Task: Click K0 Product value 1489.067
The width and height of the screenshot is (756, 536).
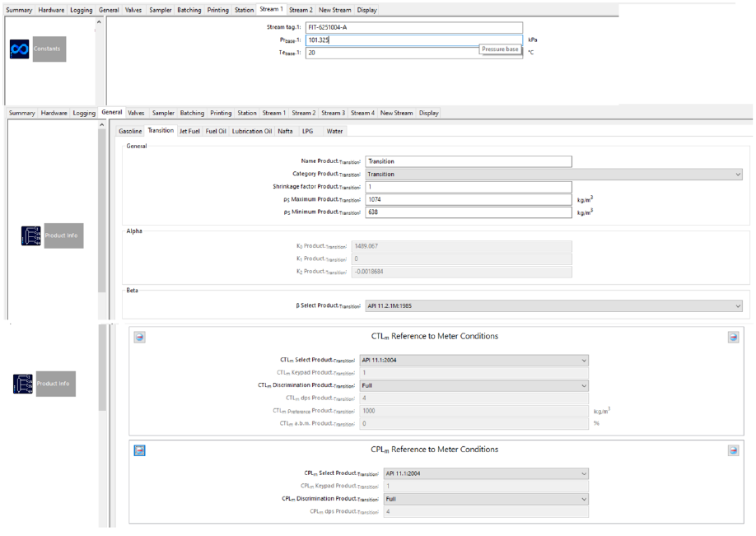Action: coord(462,246)
